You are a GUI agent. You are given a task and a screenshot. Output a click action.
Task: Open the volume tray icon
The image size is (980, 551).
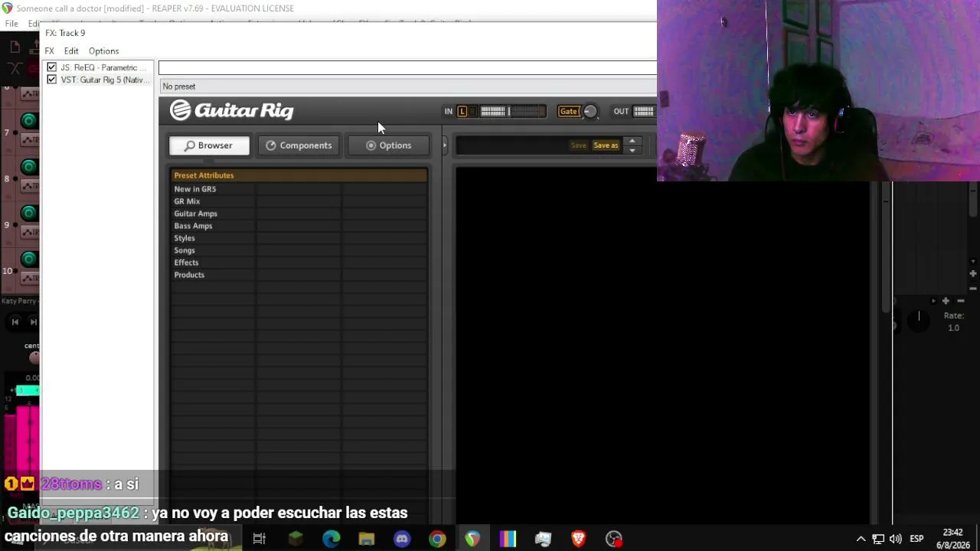[x=895, y=539]
